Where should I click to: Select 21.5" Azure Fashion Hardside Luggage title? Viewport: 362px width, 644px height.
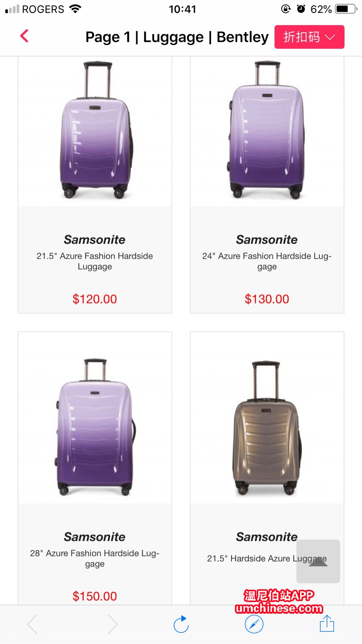pos(95,261)
